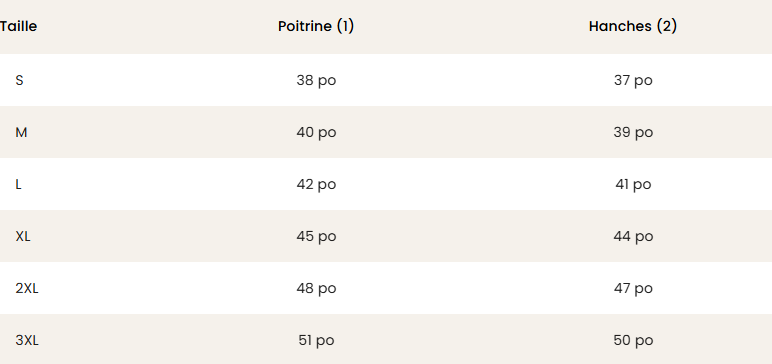772x364 pixels.
Task: Click the 37 po hips value
Action: pos(633,80)
